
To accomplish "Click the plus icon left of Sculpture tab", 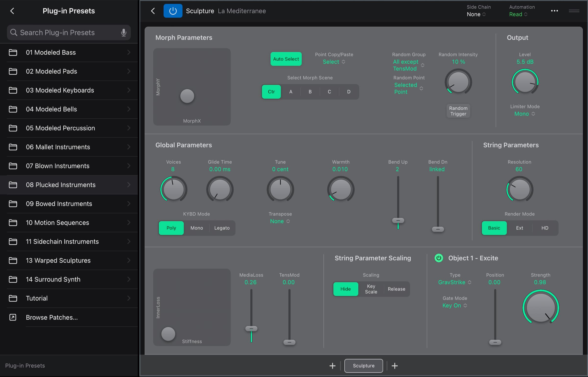I will click(x=332, y=366).
